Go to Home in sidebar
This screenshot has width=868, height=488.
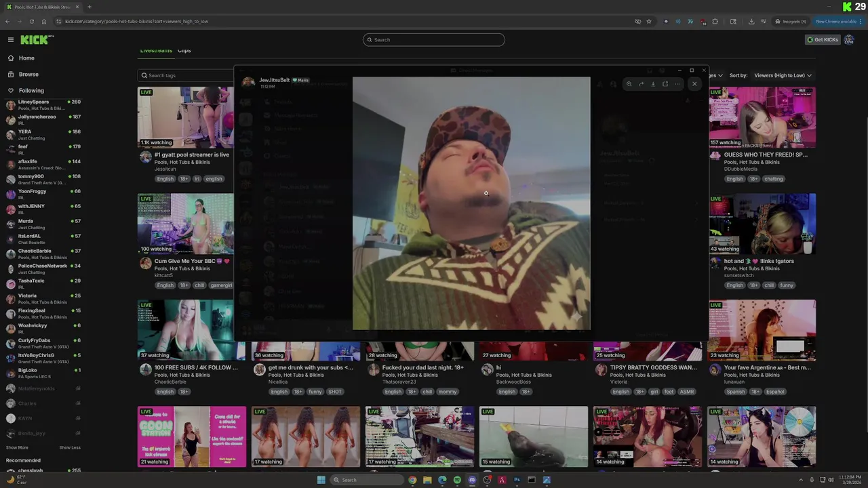(x=26, y=58)
